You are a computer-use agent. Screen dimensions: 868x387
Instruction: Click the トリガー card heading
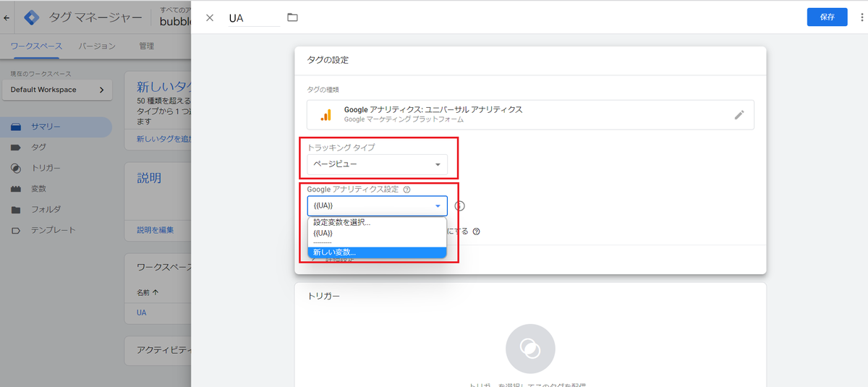tap(323, 296)
